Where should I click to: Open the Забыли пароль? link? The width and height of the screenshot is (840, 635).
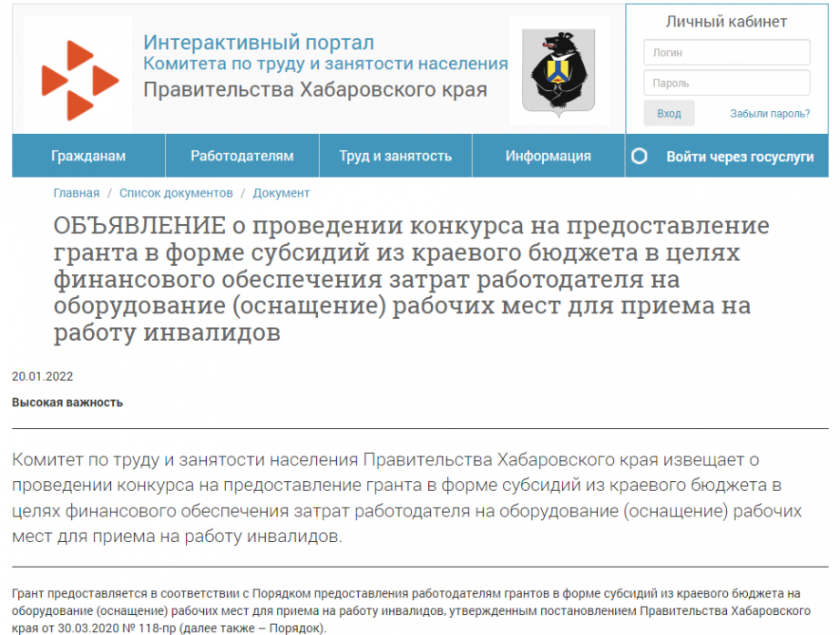[x=770, y=114]
